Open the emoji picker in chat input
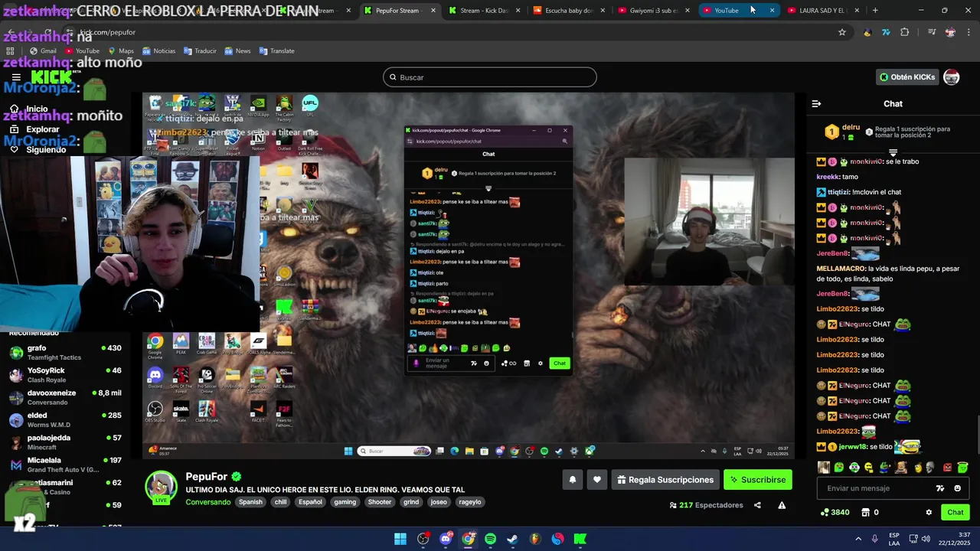The width and height of the screenshot is (980, 551). pos(957,488)
